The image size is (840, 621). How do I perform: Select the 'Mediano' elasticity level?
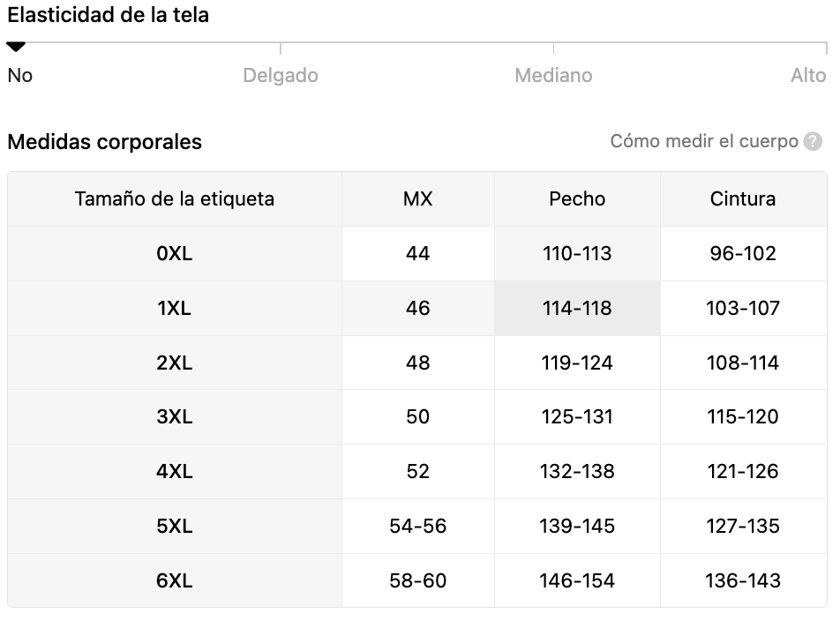point(553,76)
